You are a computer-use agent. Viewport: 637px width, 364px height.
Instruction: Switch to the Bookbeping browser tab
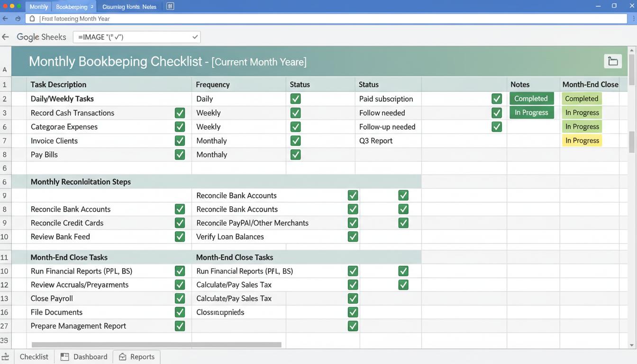pos(73,7)
